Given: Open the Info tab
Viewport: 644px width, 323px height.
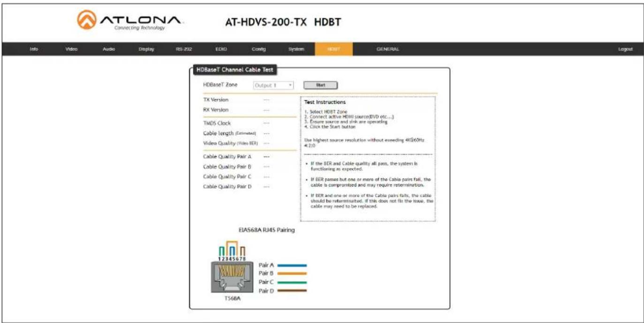Looking at the screenshot, I should [x=34, y=49].
